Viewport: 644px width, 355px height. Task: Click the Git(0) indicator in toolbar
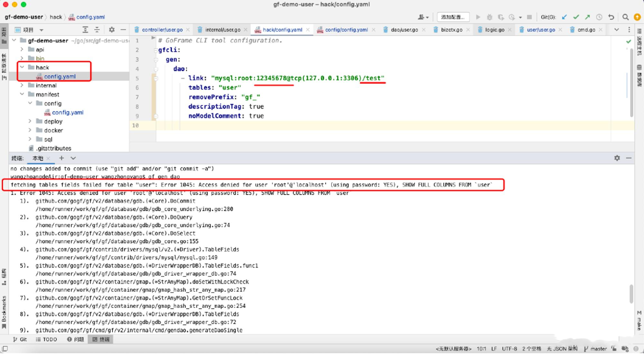pos(546,17)
